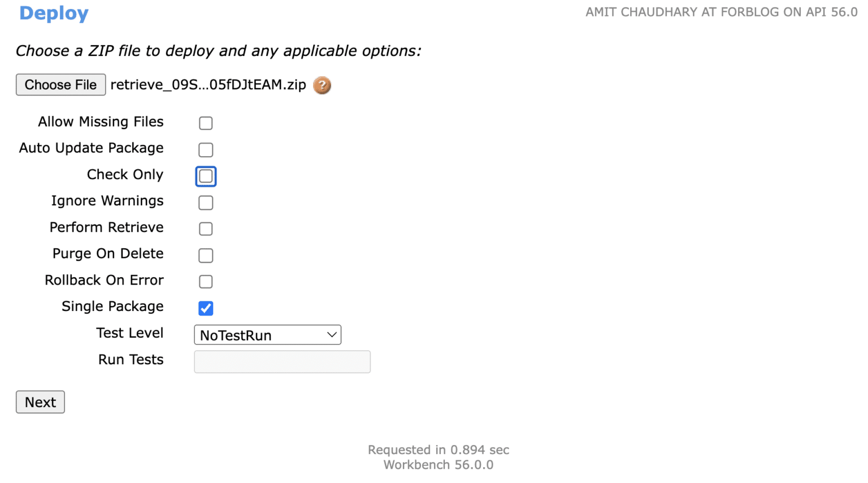Screen dimensions: 868x483
Task: Check the Auto Update Package option
Action: 206,149
